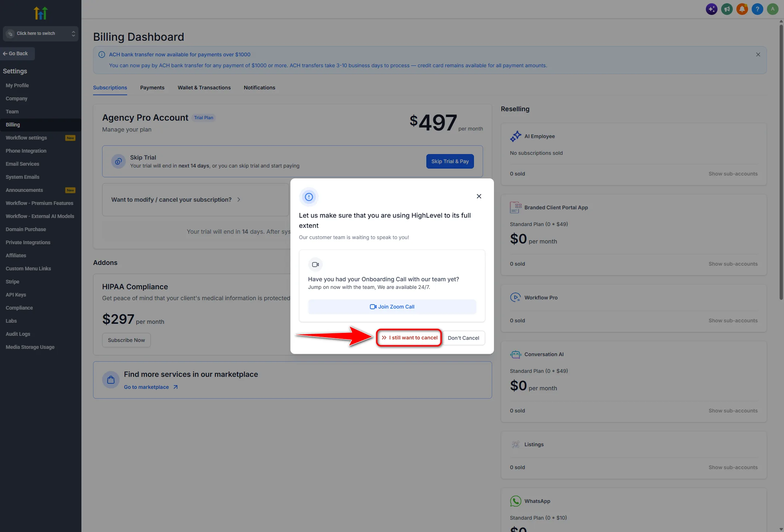Open API Keys in settings sidebar
784x532 pixels.
(x=41, y=295)
